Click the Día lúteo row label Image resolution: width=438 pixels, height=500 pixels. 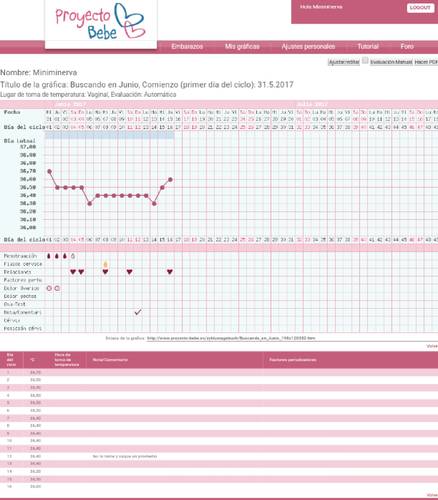tap(20, 141)
